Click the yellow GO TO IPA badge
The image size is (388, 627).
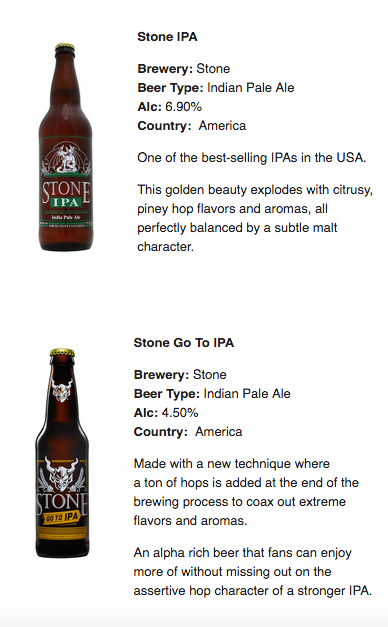[62, 517]
